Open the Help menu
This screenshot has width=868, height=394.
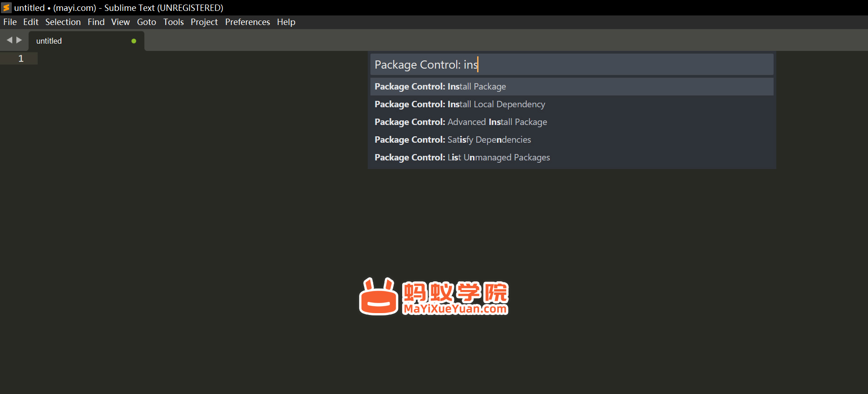click(x=286, y=22)
